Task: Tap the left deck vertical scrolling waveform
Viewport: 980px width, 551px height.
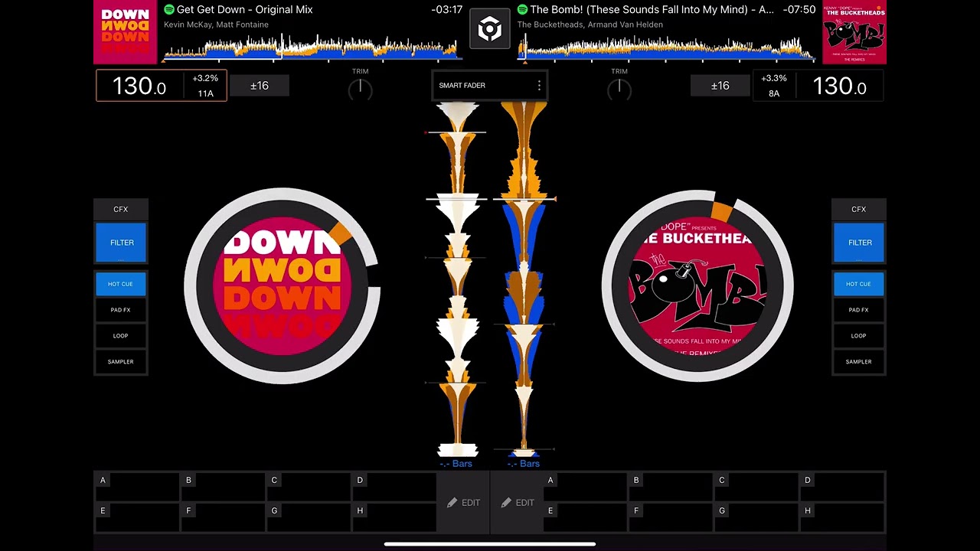Action: [x=457, y=279]
